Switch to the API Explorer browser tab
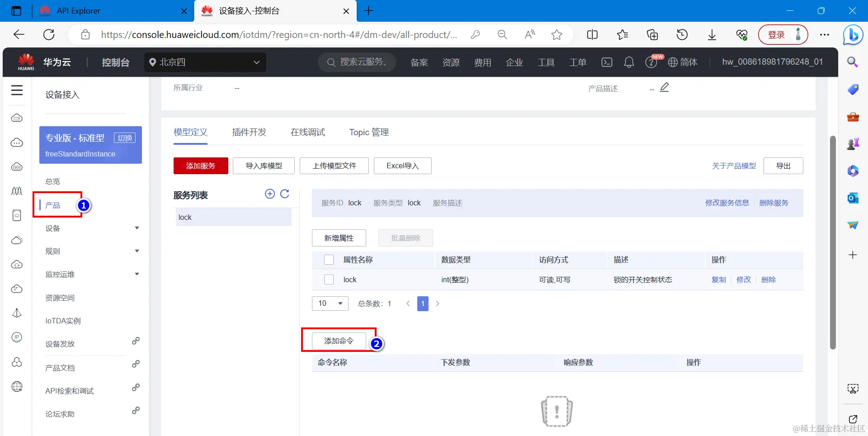This screenshot has width=868, height=436. tap(113, 11)
